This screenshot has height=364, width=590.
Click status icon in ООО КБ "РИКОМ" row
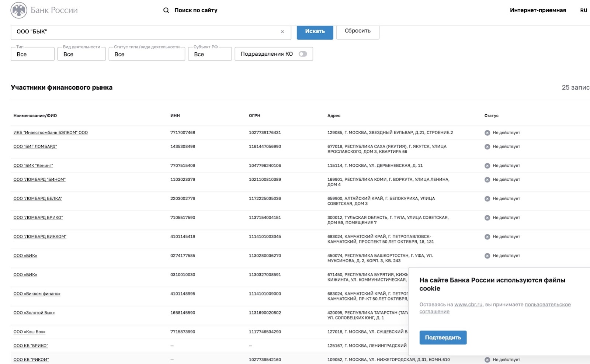click(x=487, y=360)
